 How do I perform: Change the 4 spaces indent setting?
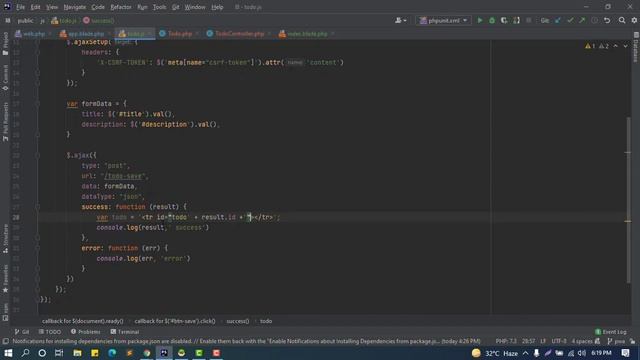[x=582, y=341]
